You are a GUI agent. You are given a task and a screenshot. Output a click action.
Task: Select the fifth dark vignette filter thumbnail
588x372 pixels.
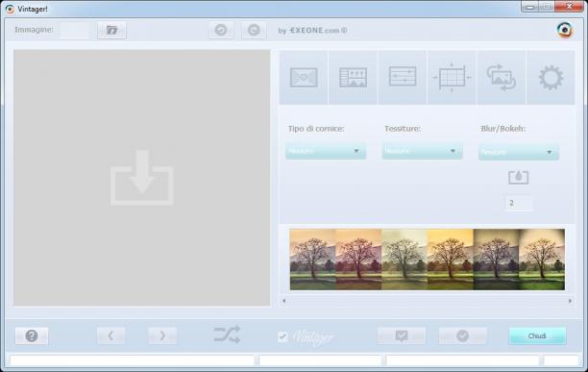click(496, 260)
